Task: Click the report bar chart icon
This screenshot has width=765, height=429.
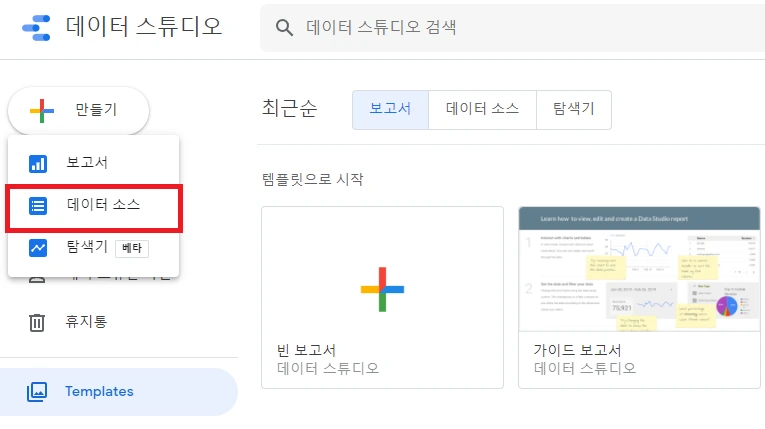Action: pos(38,163)
